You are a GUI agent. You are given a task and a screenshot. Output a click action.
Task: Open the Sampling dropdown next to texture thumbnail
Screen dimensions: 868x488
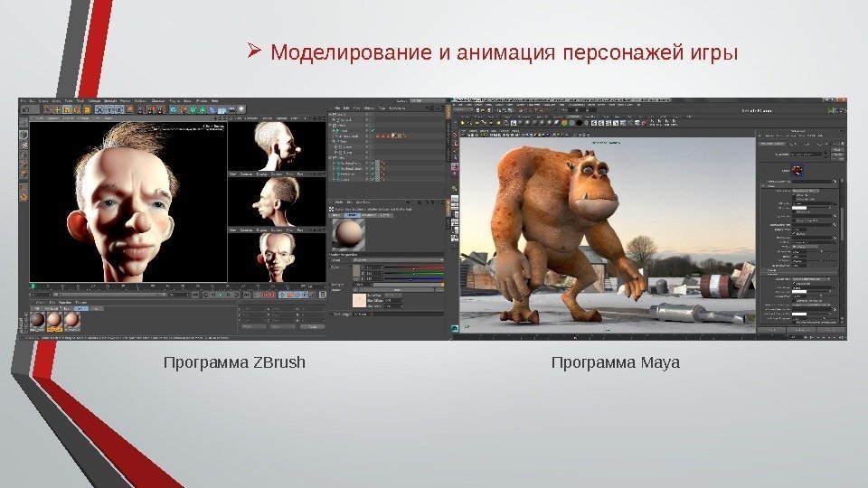click(x=393, y=295)
